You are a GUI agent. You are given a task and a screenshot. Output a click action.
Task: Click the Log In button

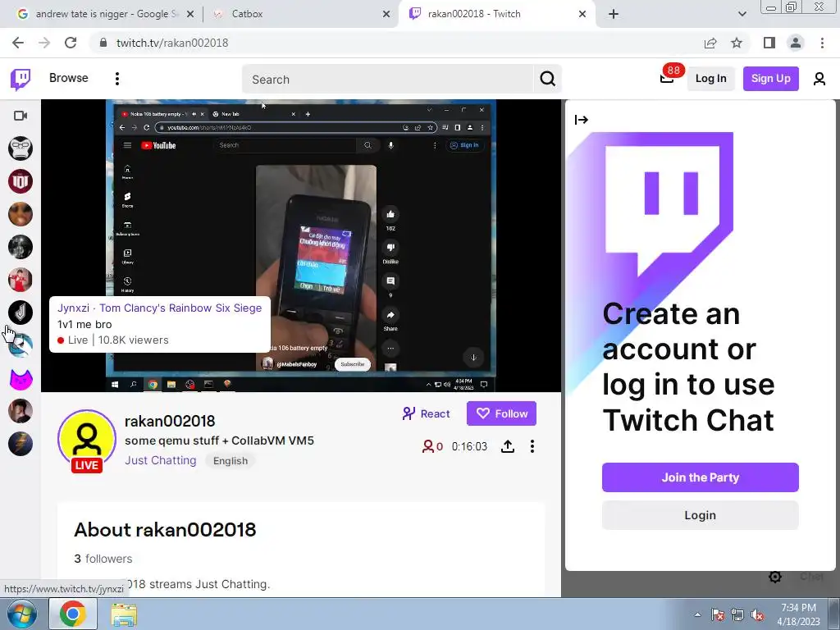click(x=710, y=78)
